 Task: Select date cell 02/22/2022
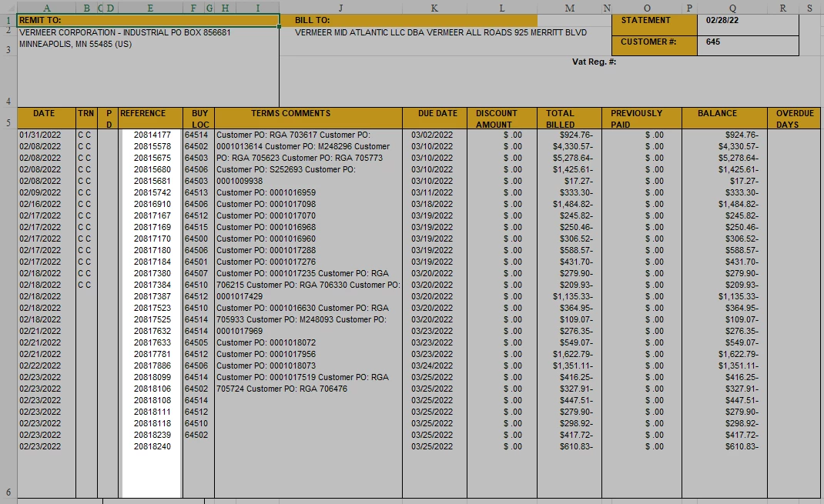(40, 366)
